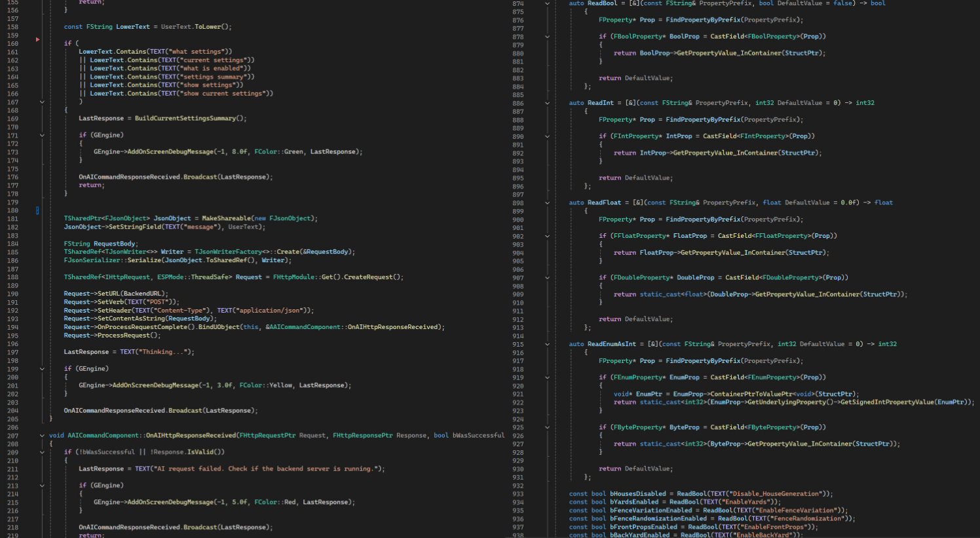Click the bFenceVariationEnabled variable
Image resolution: width=980 pixels, height=538 pixels.
pos(650,510)
